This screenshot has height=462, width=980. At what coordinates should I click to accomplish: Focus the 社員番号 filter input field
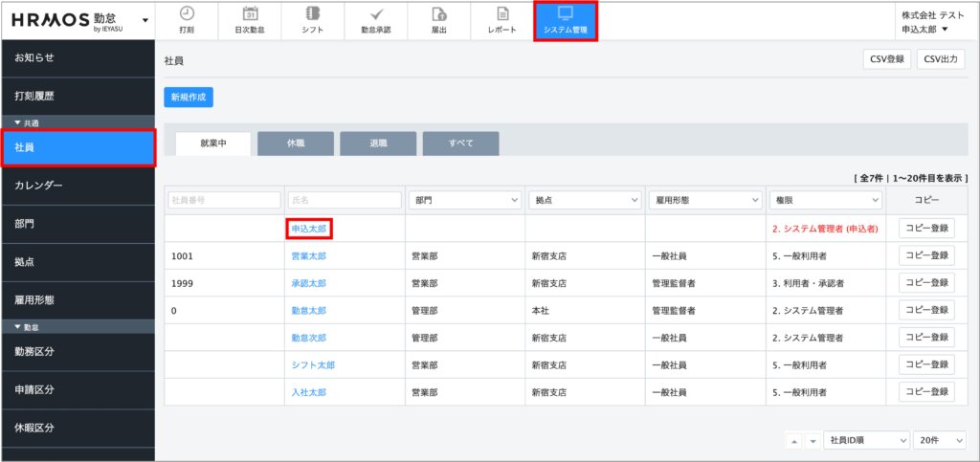(x=222, y=200)
